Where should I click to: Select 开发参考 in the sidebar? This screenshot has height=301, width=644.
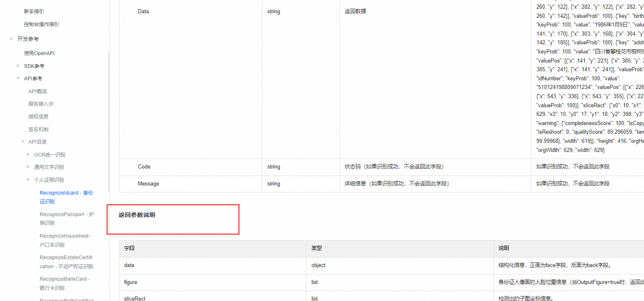click(x=28, y=39)
